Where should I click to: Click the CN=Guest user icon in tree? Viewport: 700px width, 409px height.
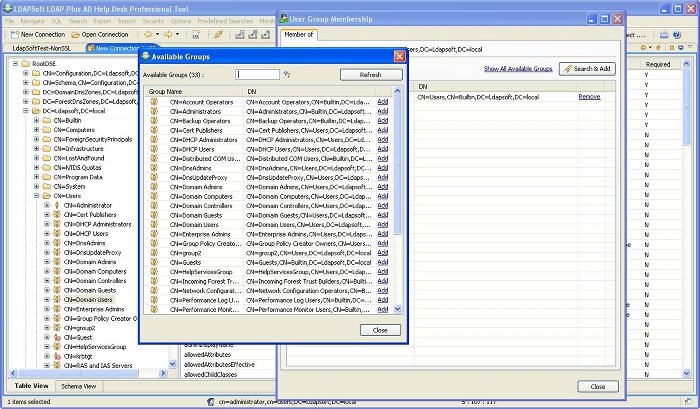tap(57, 337)
